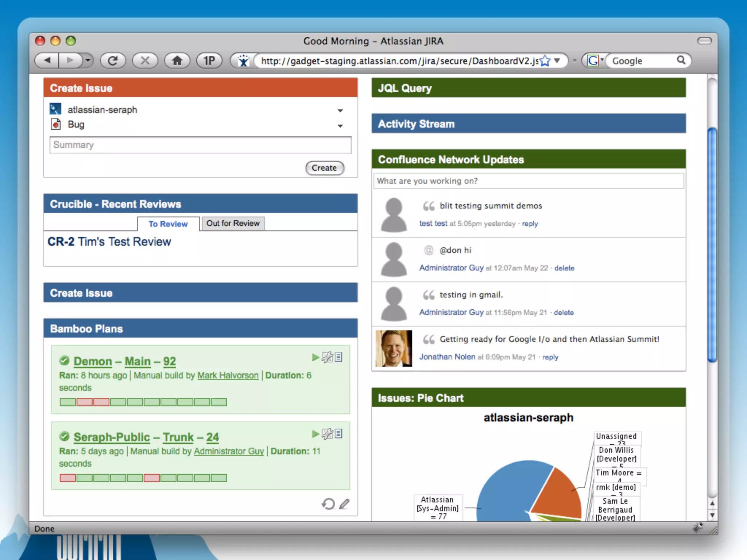Click the address bar URL field
Viewport: 747px width, 560px height.
click(x=399, y=61)
